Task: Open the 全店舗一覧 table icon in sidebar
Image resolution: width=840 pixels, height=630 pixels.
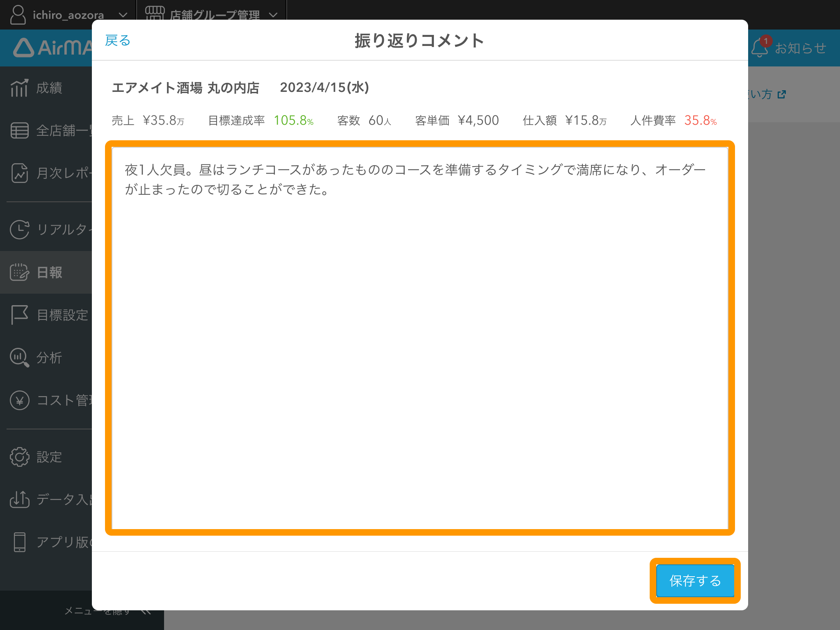Action: coord(19,130)
